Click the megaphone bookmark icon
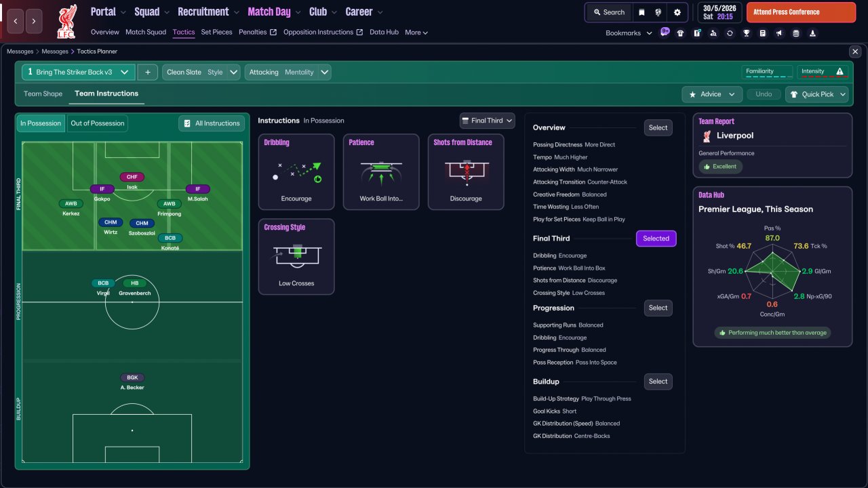 click(x=779, y=33)
